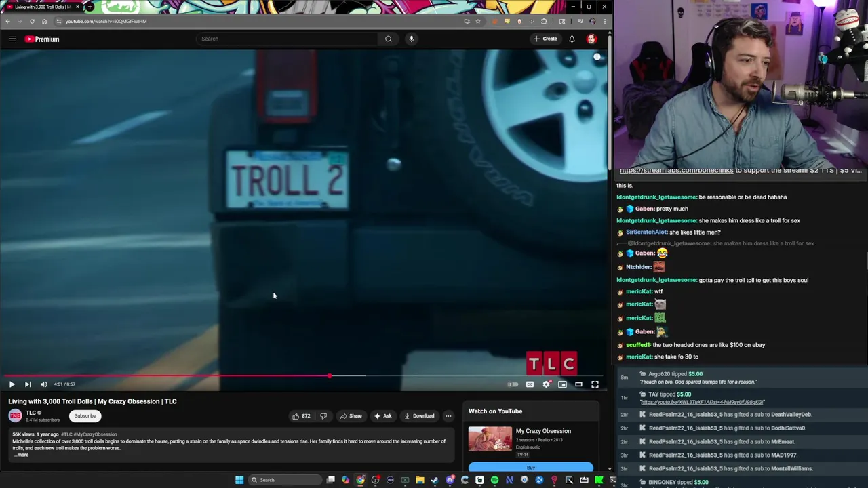
Task: Open TAY's tipped YouTube link
Action: point(702,402)
